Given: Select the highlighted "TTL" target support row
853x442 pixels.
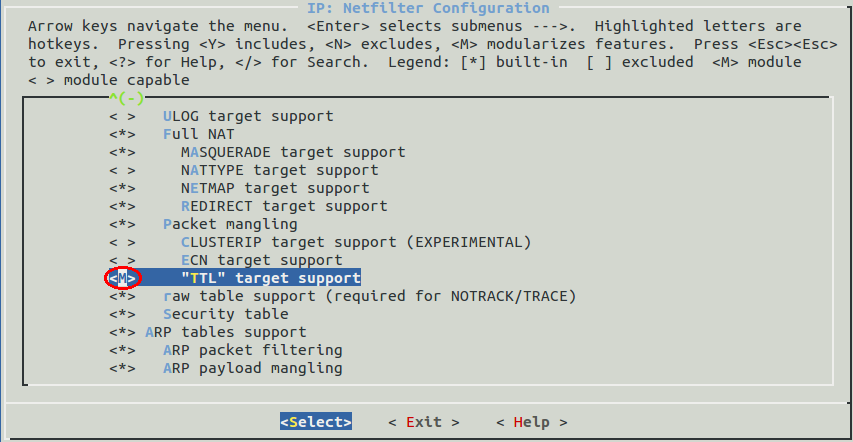Looking at the screenshot, I should point(235,278).
